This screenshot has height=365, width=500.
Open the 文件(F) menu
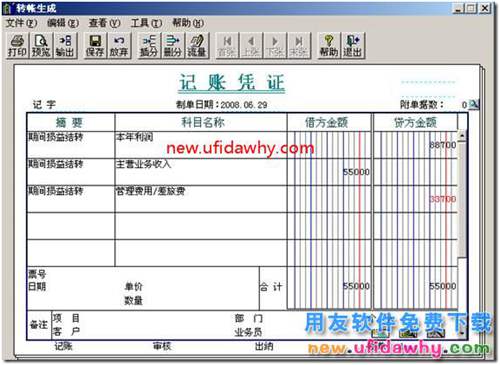click(x=21, y=23)
